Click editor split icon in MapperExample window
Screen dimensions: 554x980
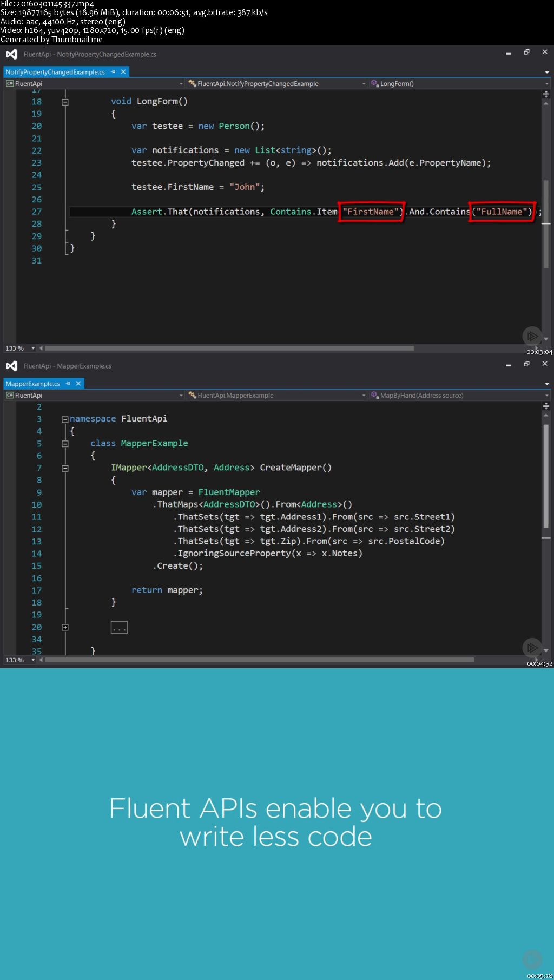click(546, 406)
